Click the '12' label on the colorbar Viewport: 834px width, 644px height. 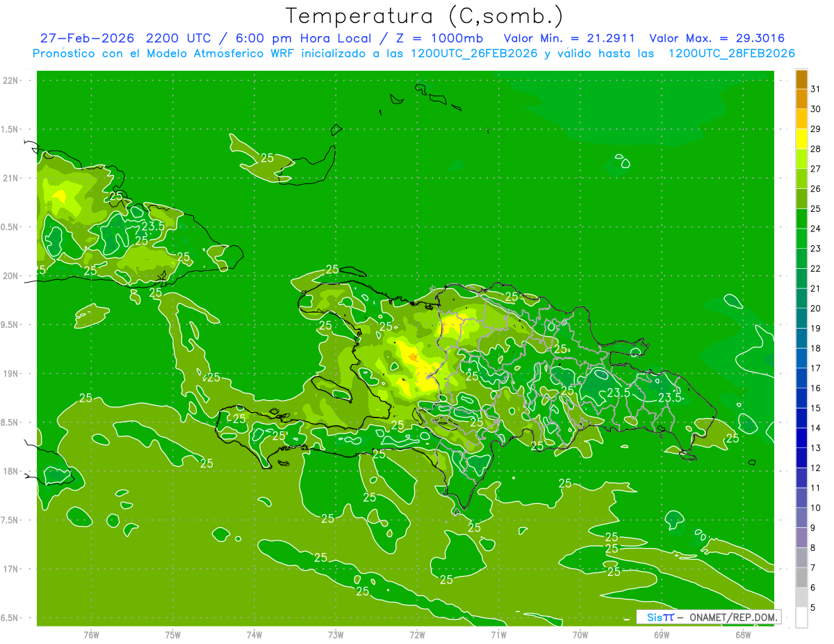pyautogui.click(x=816, y=468)
